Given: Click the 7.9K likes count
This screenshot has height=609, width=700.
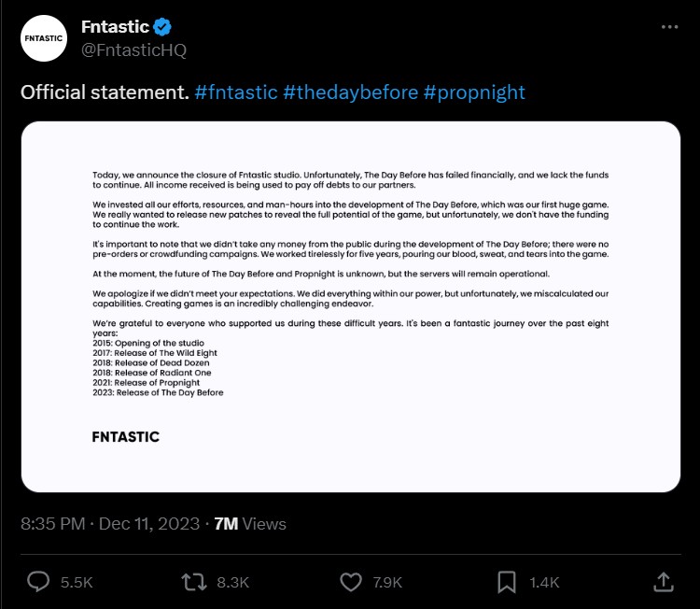Looking at the screenshot, I should (385, 582).
